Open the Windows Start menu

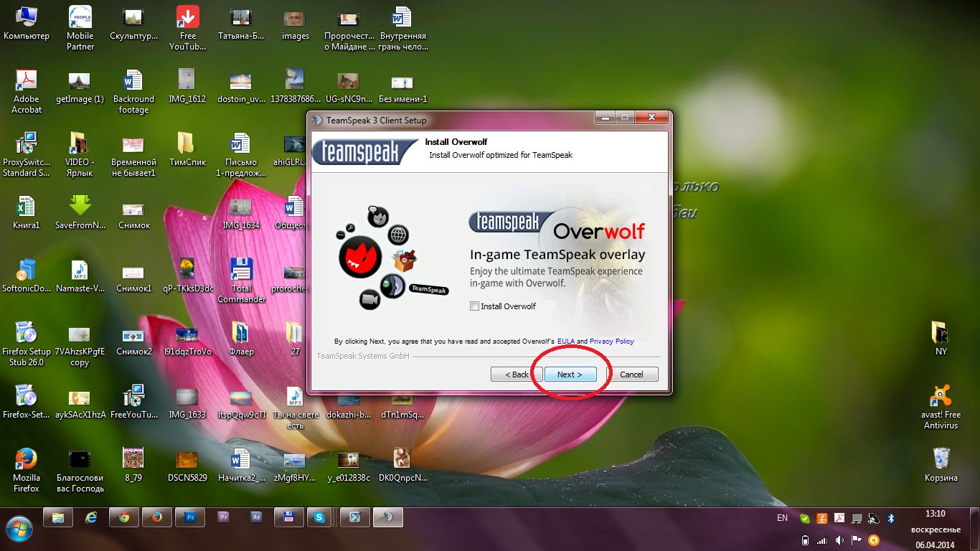pos(19,529)
